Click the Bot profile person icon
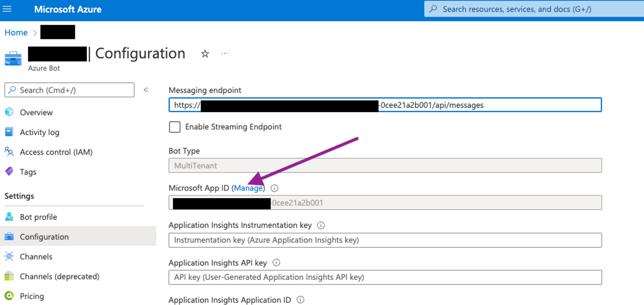The width and height of the screenshot is (644, 305). (9, 217)
